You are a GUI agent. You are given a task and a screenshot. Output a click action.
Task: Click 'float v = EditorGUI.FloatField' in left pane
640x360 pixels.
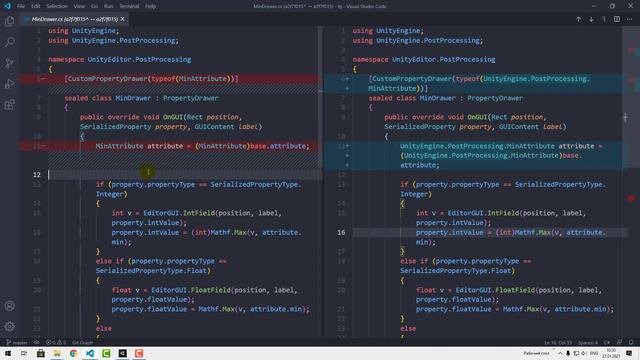point(171,290)
